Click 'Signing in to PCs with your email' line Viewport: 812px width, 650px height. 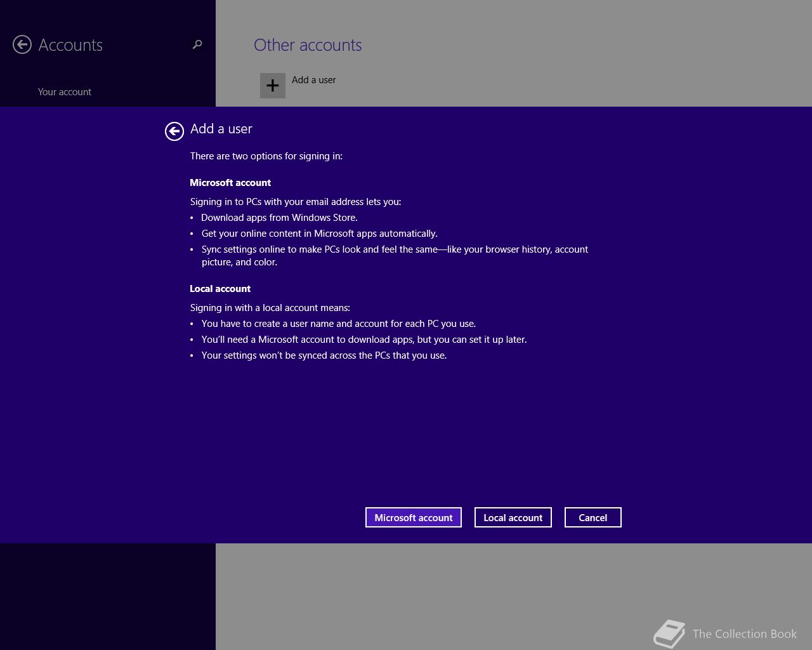pyautogui.click(x=296, y=202)
